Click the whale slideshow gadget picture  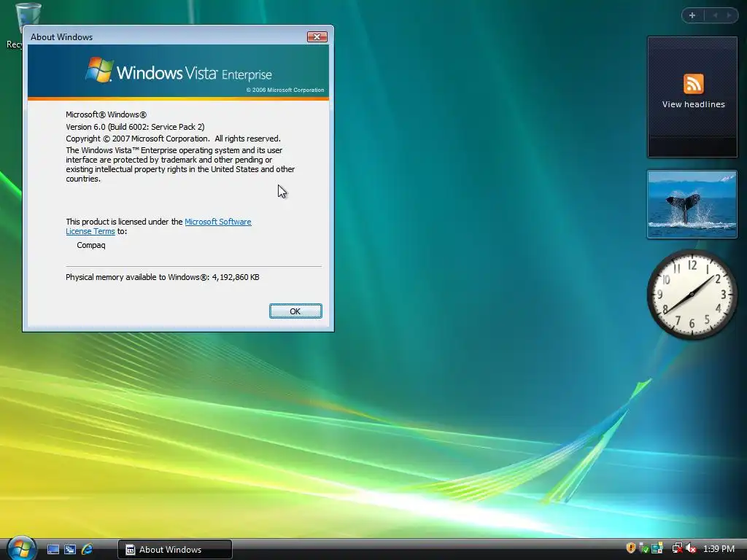pyautogui.click(x=692, y=204)
